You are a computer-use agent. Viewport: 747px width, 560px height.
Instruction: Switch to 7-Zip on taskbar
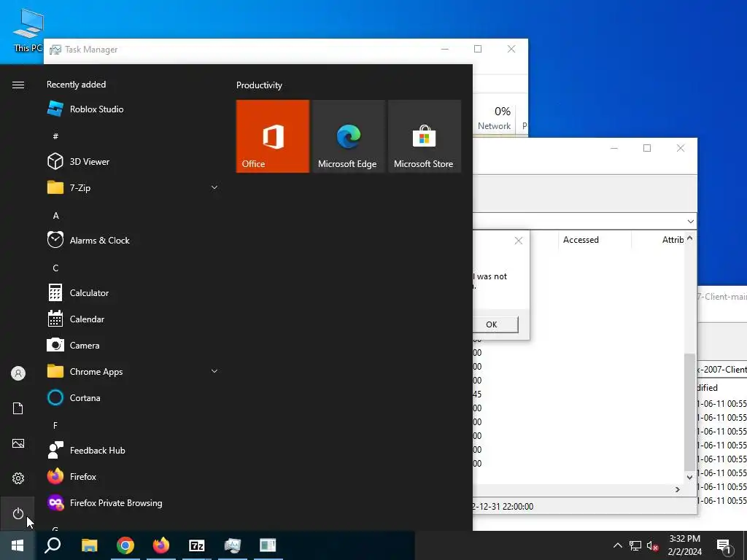[197, 545]
